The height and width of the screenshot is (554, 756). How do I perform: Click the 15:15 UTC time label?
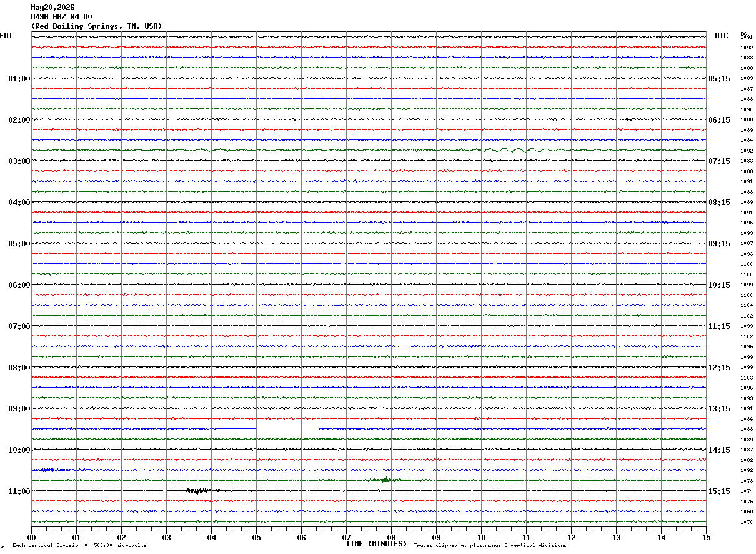point(719,491)
